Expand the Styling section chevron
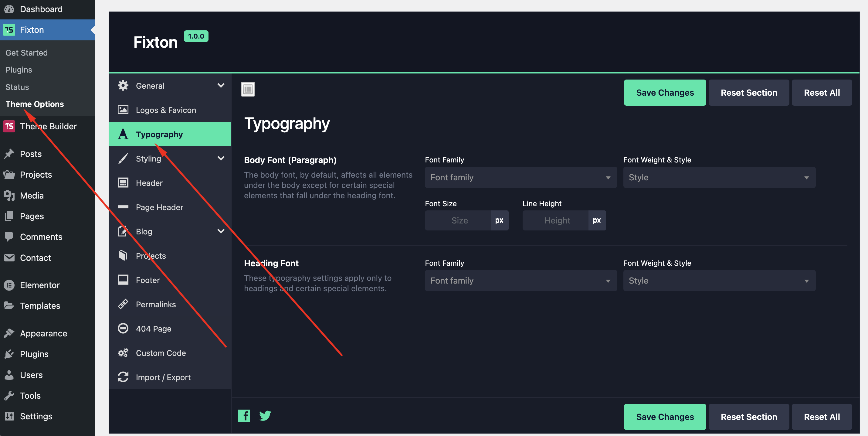 click(221, 158)
